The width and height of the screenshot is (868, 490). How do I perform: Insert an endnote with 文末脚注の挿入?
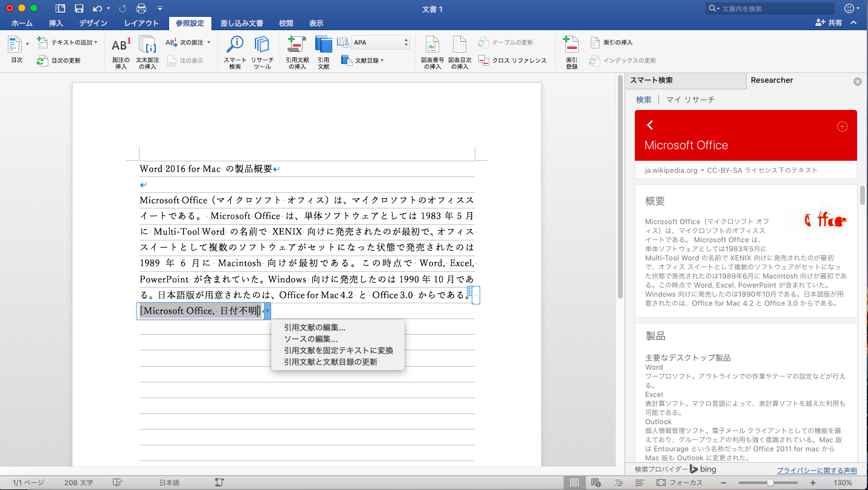click(147, 46)
